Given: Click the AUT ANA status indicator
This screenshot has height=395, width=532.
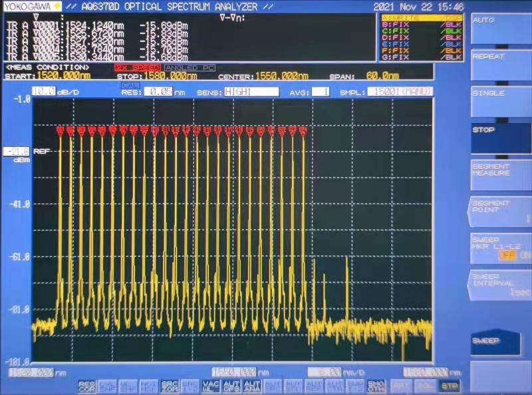Looking at the screenshot, I should (252, 387).
